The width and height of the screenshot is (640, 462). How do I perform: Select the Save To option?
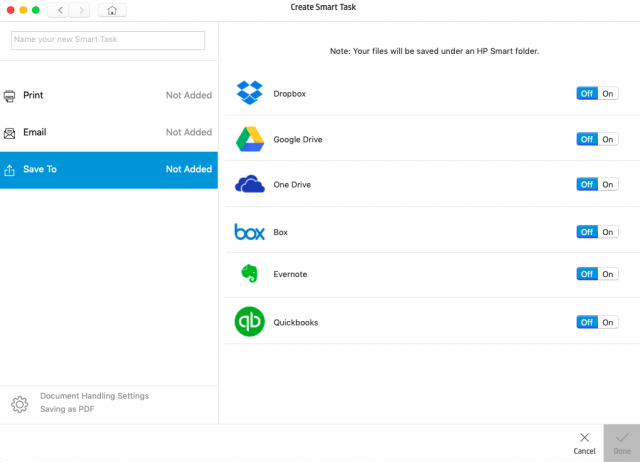108,169
